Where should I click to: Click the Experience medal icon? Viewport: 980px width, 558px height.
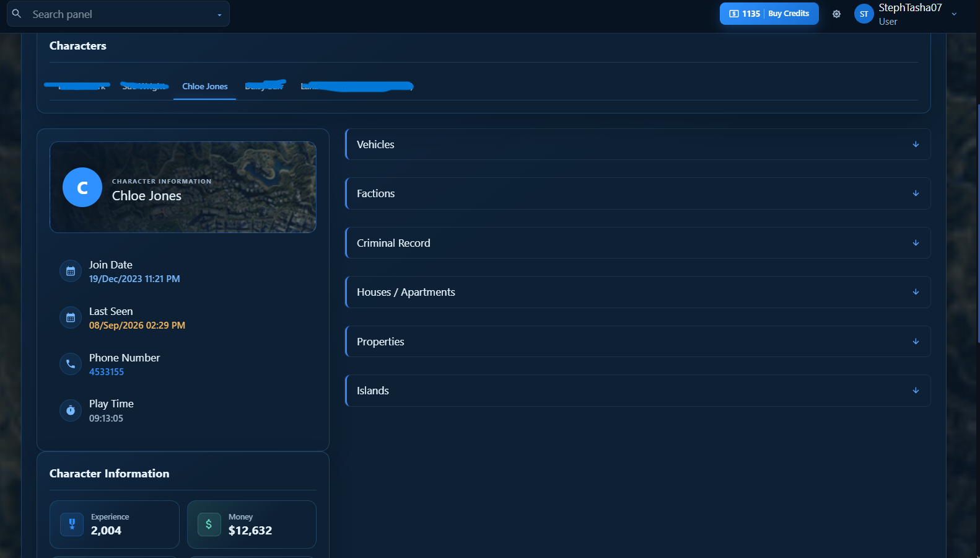point(72,524)
